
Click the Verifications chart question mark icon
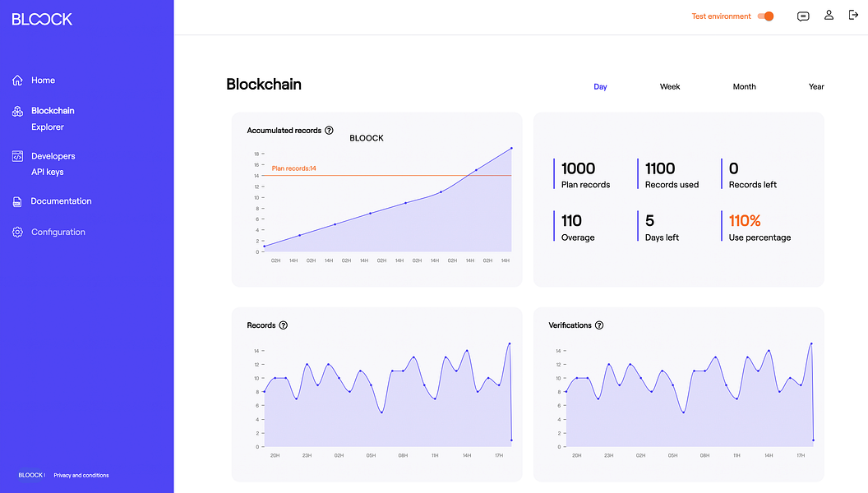pyautogui.click(x=599, y=325)
